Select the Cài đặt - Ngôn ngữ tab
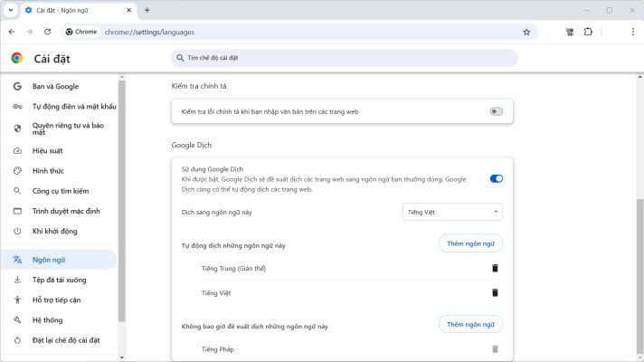 (x=78, y=10)
